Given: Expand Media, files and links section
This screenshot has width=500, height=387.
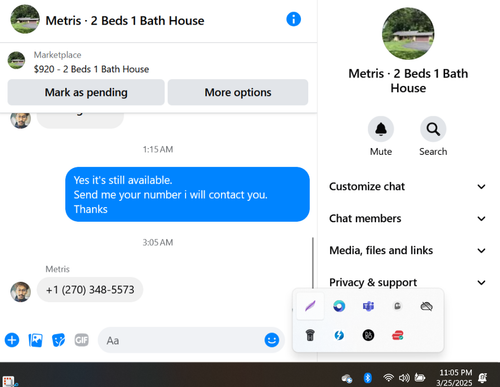Looking at the screenshot, I should coord(407,250).
